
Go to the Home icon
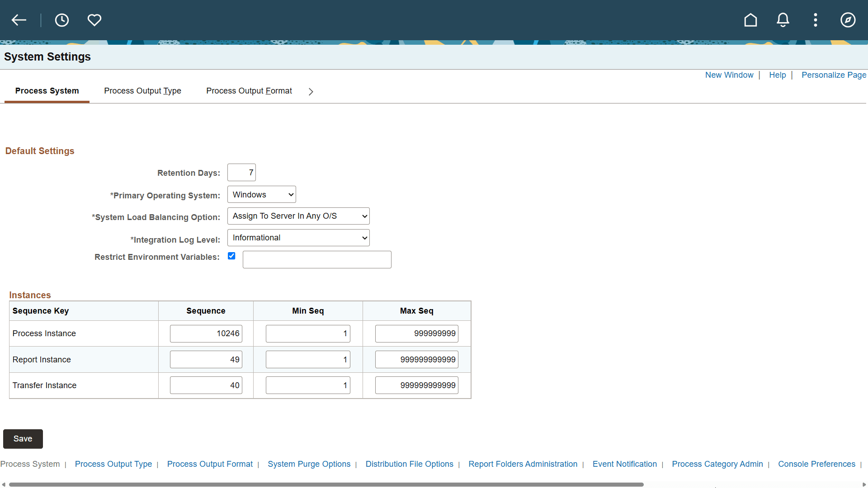point(750,20)
